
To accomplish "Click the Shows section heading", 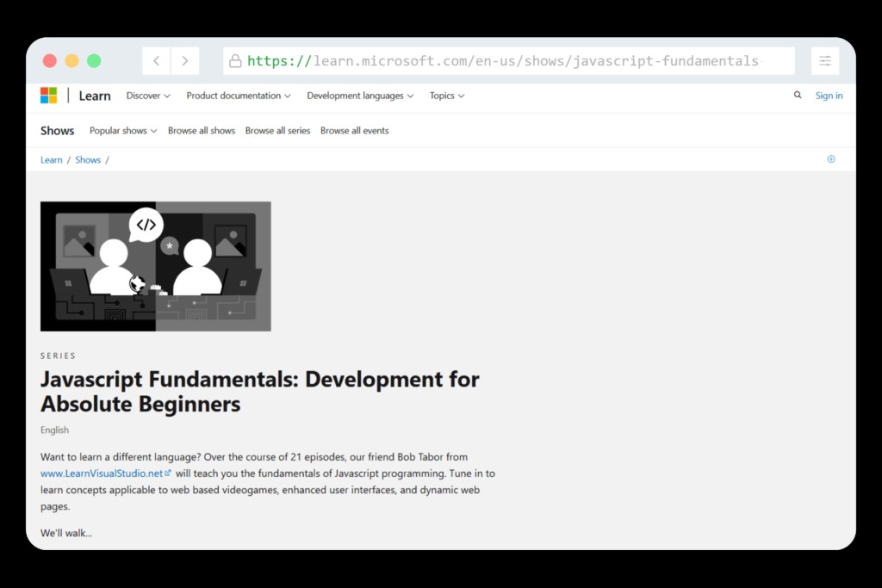I will tap(58, 130).
